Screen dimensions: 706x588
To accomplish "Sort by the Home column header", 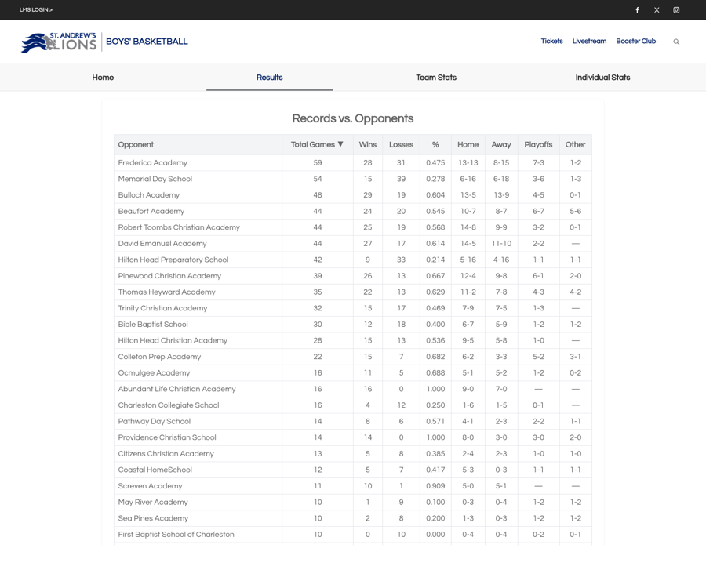I will coord(468,144).
